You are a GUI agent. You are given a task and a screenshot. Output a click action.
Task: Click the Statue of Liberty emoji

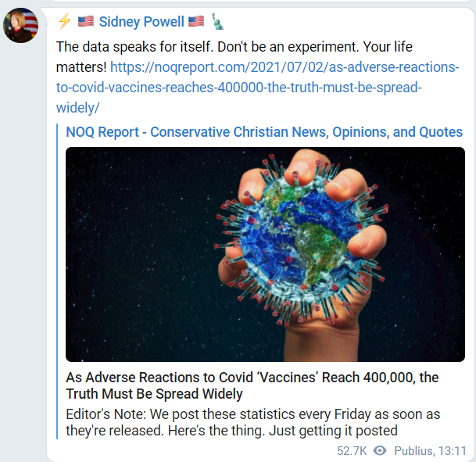pos(217,21)
